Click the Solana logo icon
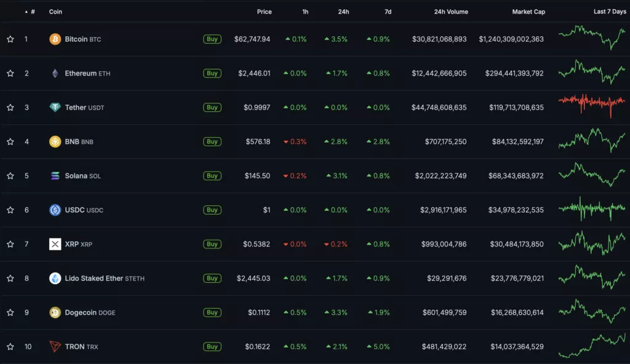 coord(55,176)
